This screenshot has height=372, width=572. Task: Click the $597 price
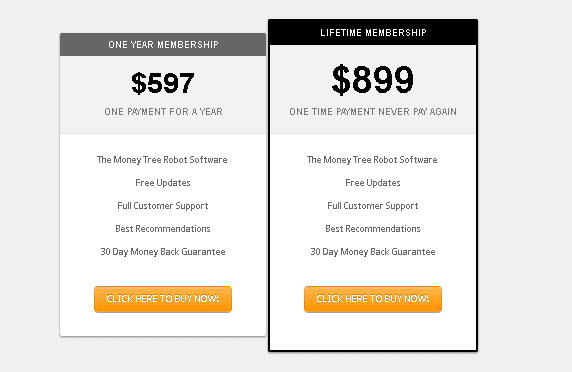(x=163, y=83)
